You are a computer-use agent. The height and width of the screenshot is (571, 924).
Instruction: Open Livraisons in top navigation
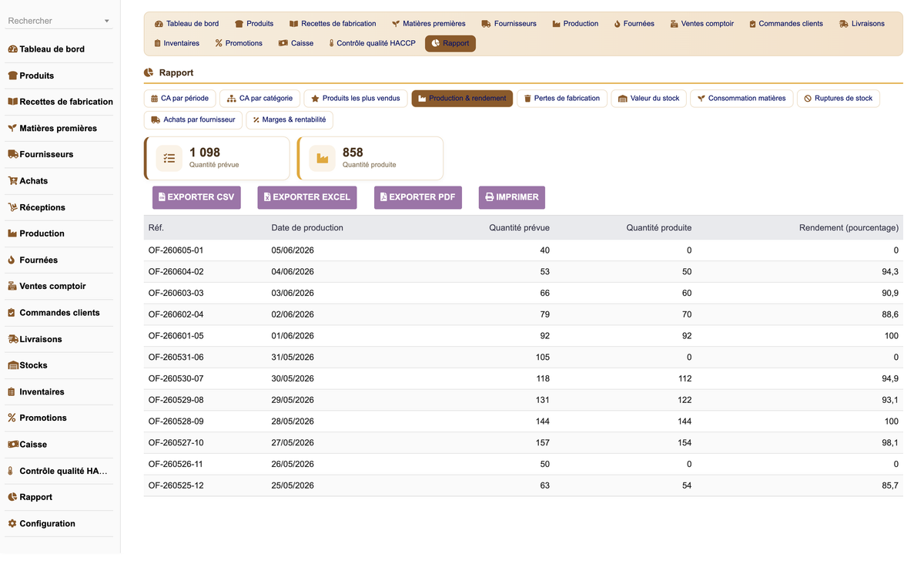(x=862, y=24)
